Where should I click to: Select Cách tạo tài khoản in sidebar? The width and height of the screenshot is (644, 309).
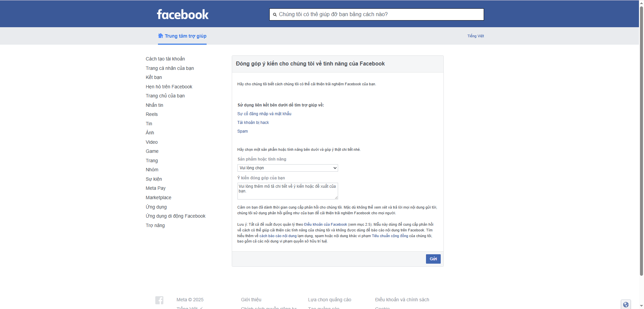coord(165,59)
